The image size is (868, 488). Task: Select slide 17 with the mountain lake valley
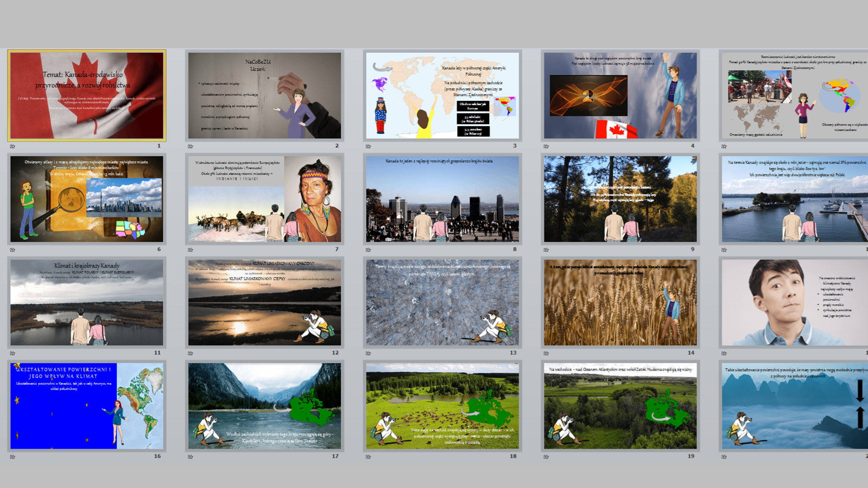(x=264, y=406)
